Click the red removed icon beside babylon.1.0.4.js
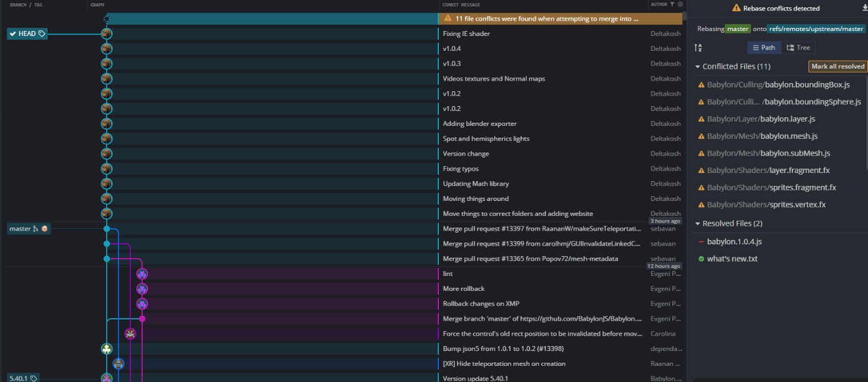Viewport: 868px width, 382px height. (x=701, y=242)
